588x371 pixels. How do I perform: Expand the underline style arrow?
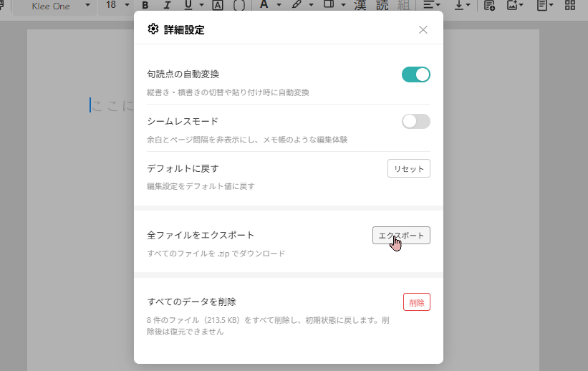tap(202, 5)
